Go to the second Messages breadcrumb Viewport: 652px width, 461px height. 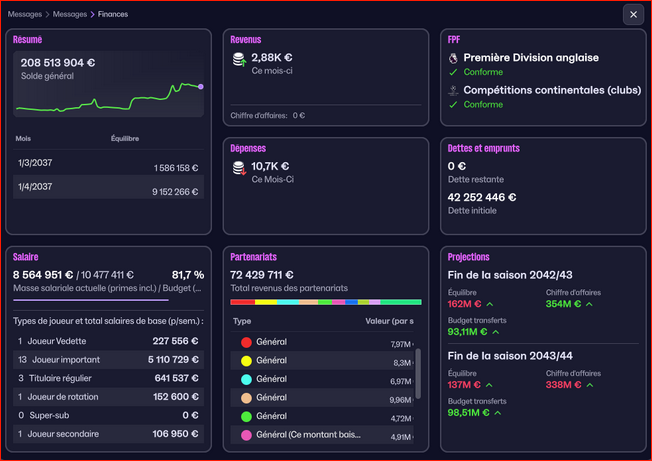(x=68, y=15)
